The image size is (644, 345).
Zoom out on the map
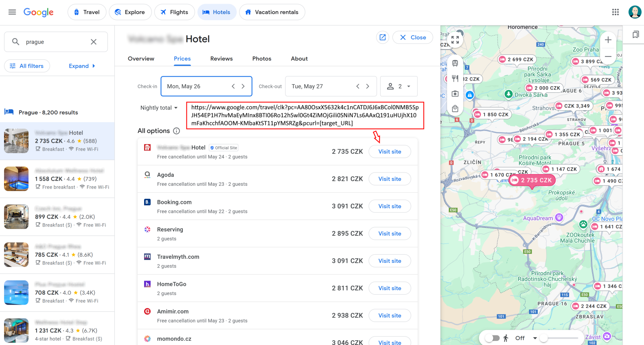point(608,56)
